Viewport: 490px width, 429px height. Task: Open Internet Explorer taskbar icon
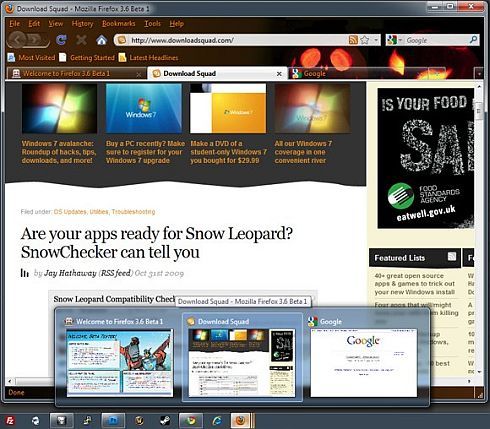(217, 421)
